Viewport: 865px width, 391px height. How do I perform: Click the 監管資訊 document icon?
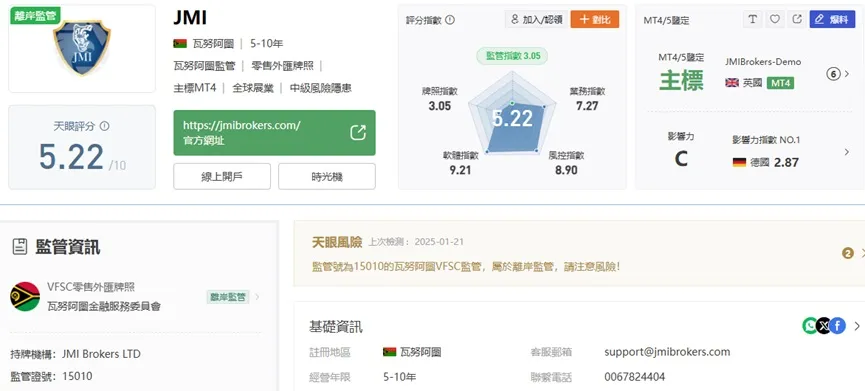click(x=19, y=247)
